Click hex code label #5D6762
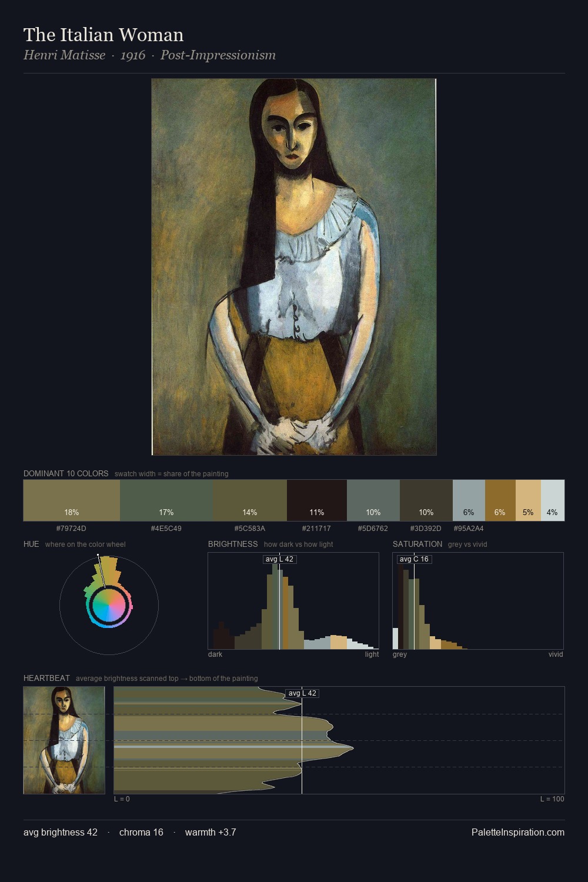588x882 pixels. tap(373, 529)
